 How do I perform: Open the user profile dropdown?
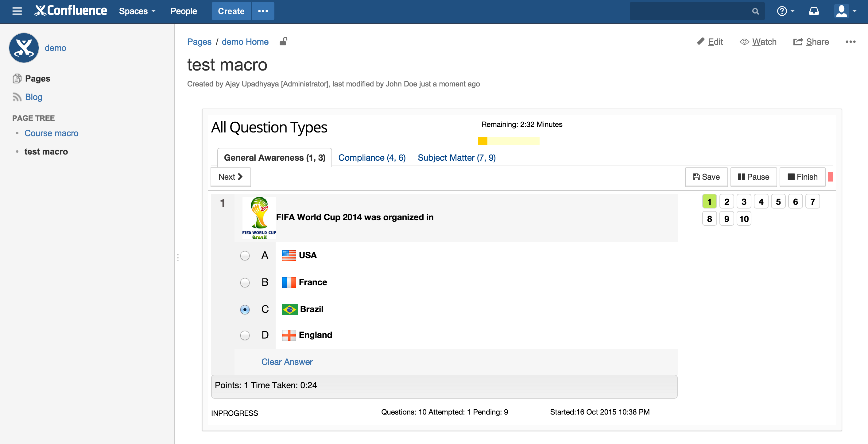click(845, 11)
